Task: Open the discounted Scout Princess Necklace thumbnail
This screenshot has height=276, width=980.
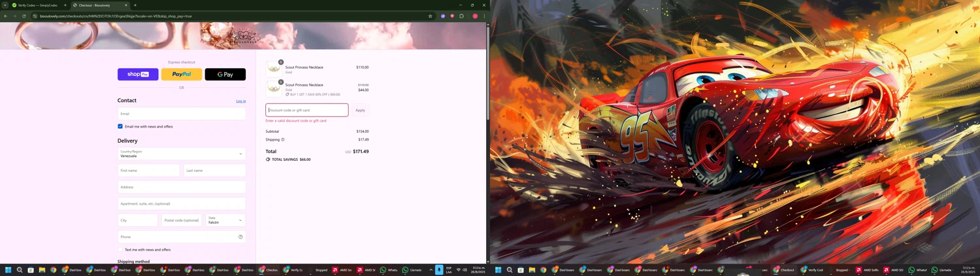Action: (274, 88)
